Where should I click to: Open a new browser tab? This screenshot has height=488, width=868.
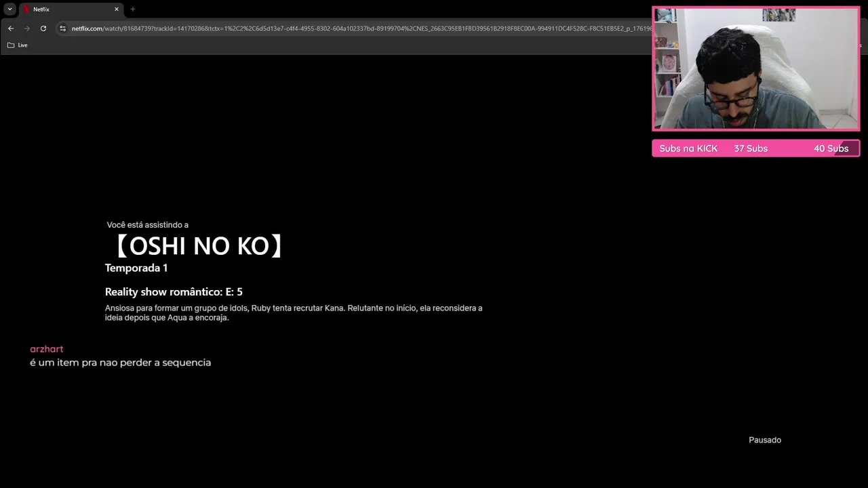point(133,9)
